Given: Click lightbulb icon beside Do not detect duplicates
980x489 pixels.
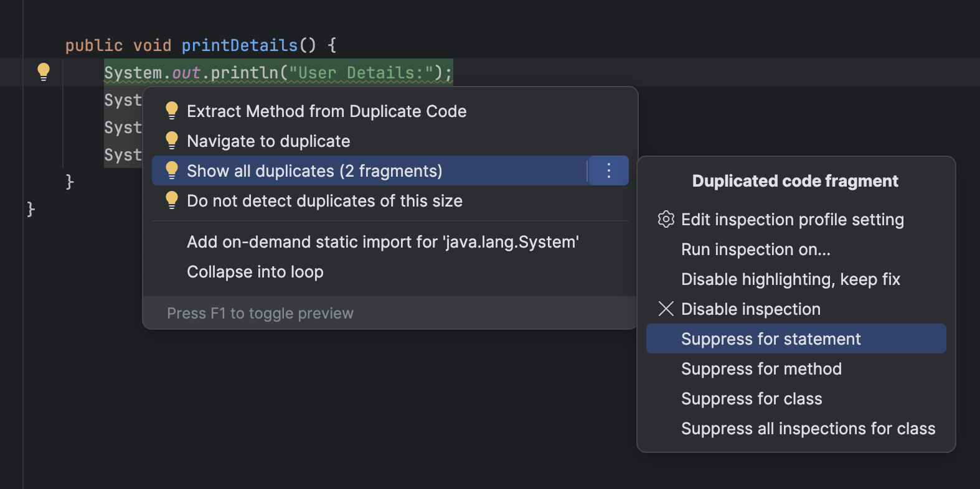Looking at the screenshot, I should (x=172, y=200).
